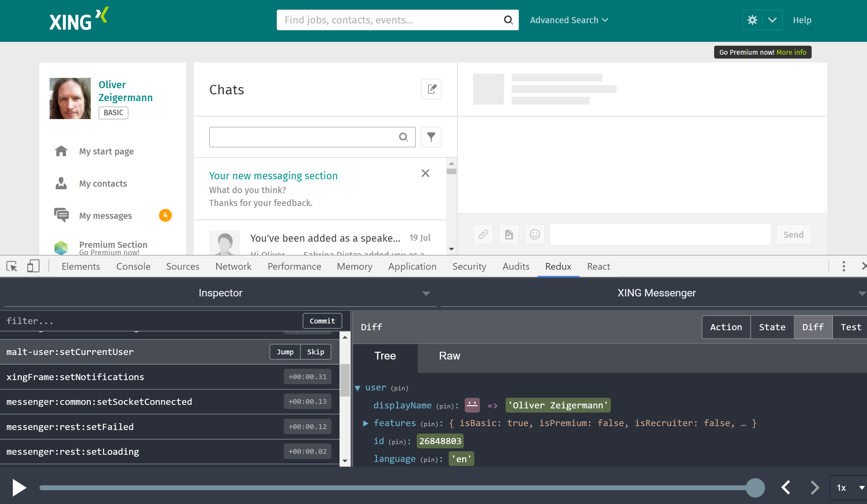867x504 pixels.
Task: Select the messenger:rest:setFailed action
Action: 169,426
